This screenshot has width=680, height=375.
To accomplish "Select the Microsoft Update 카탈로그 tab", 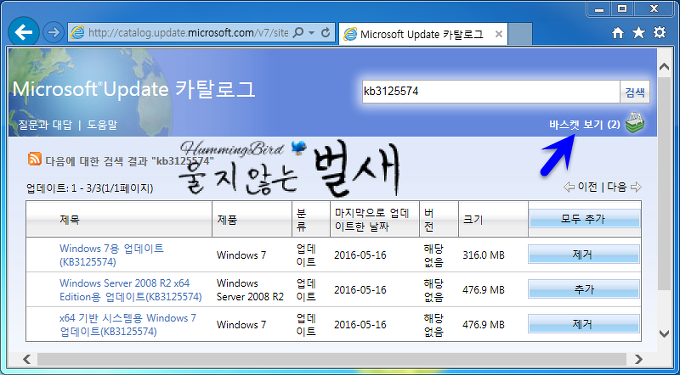I will point(423,34).
